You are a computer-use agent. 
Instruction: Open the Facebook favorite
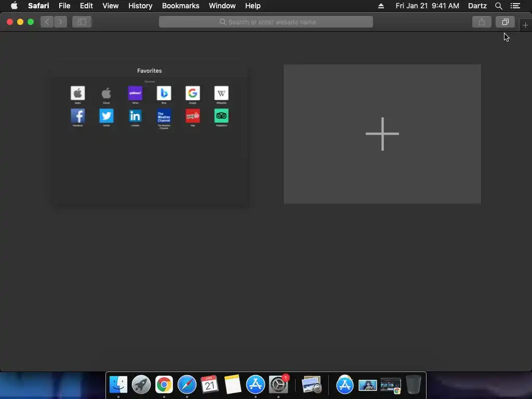point(78,116)
